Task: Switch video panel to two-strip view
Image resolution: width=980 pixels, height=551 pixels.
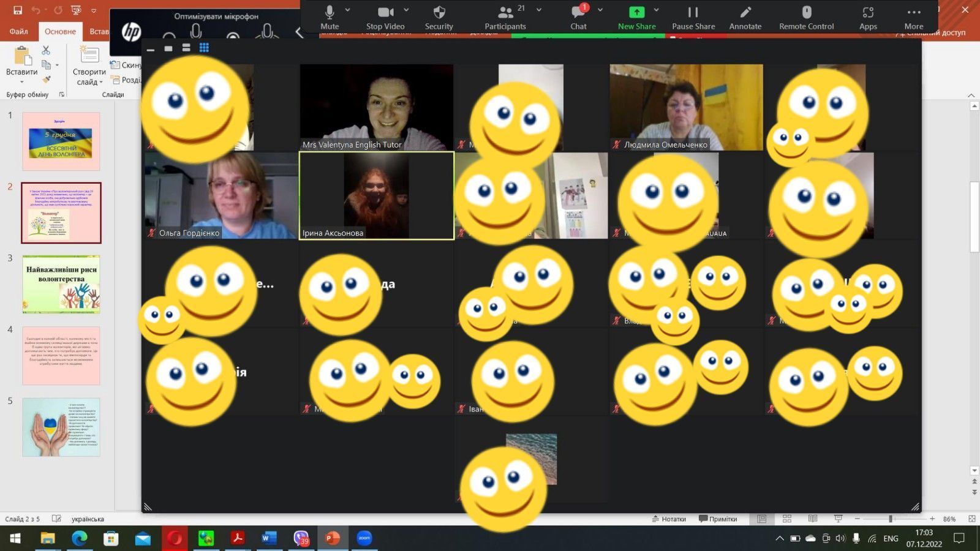Action: [186, 48]
